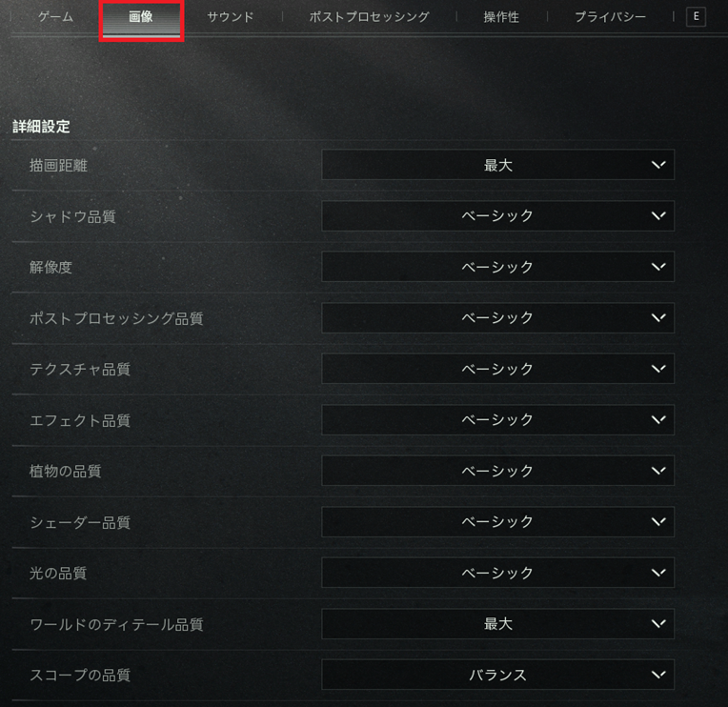Expand the シャドウ品質 chevron arrow

coord(658,216)
